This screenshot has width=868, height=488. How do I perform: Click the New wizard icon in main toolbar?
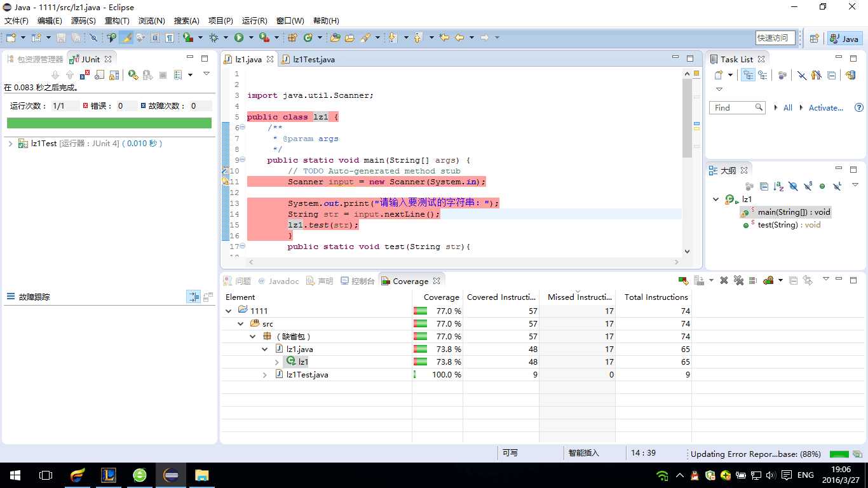pos(11,37)
